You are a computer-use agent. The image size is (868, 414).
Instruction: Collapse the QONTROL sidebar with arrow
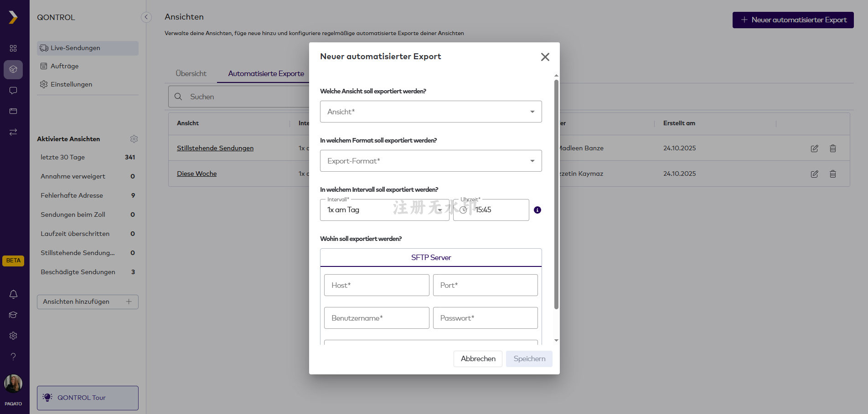[x=146, y=17]
